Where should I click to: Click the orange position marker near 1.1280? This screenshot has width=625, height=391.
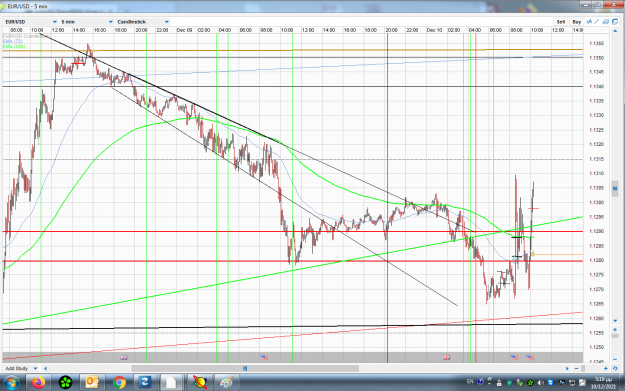[x=533, y=254]
